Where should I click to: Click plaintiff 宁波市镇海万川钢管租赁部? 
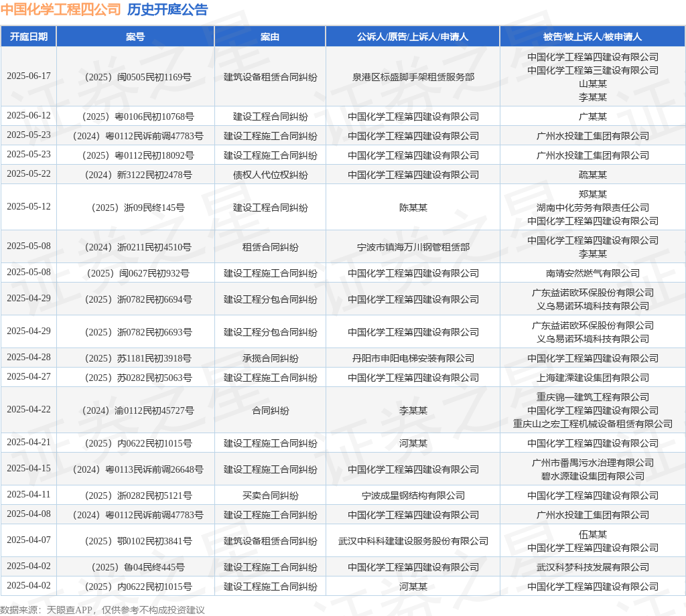(x=413, y=247)
